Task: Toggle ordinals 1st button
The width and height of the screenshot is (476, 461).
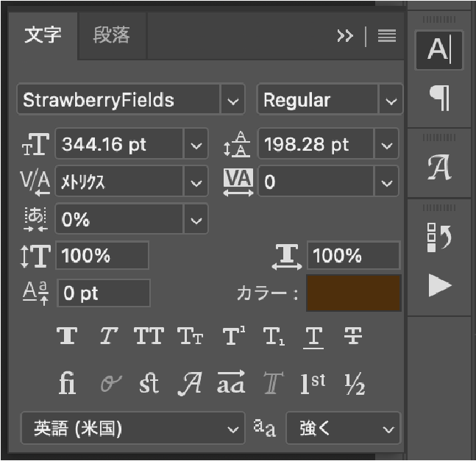Action: pyautogui.click(x=313, y=383)
